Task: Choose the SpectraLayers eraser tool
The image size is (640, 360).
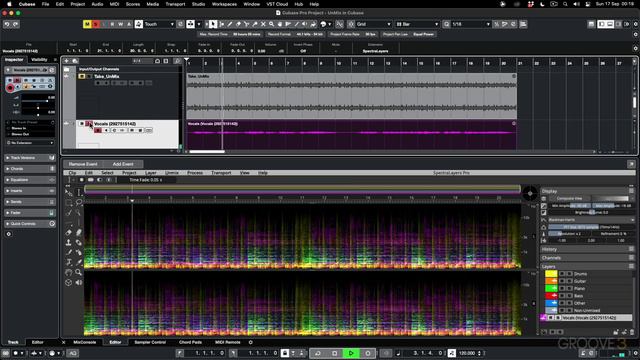Action: [69, 232]
